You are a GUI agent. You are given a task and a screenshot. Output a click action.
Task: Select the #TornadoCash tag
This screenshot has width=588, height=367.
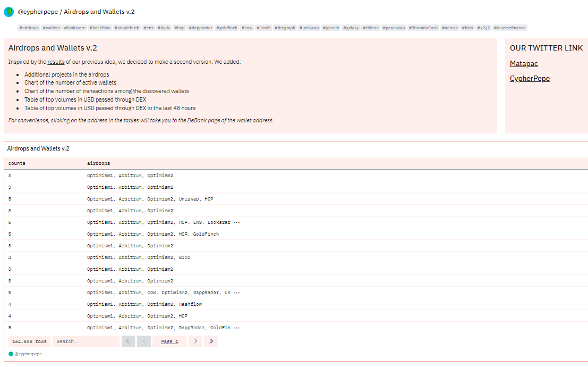click(424, 28)
